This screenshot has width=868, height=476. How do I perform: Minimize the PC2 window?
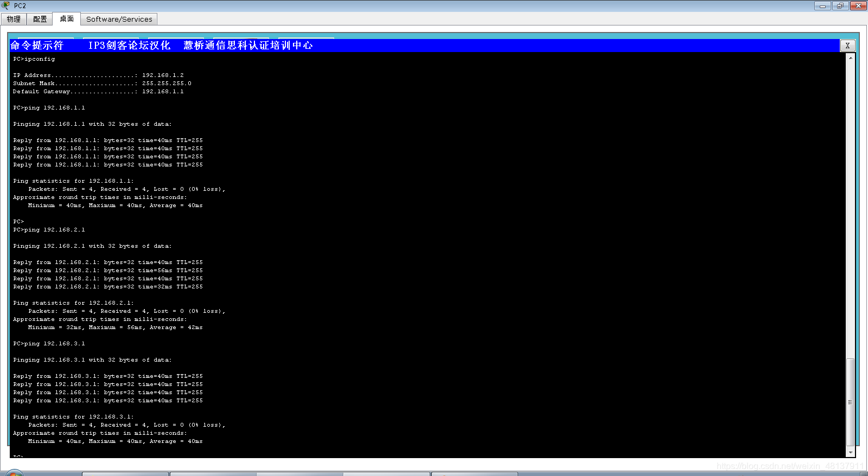pos(822,5)
